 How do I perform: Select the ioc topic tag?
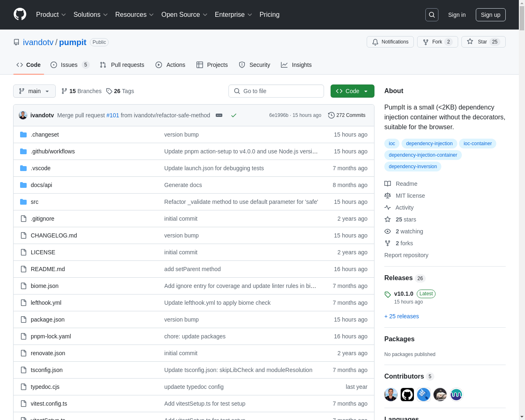[x=392, y=144]
